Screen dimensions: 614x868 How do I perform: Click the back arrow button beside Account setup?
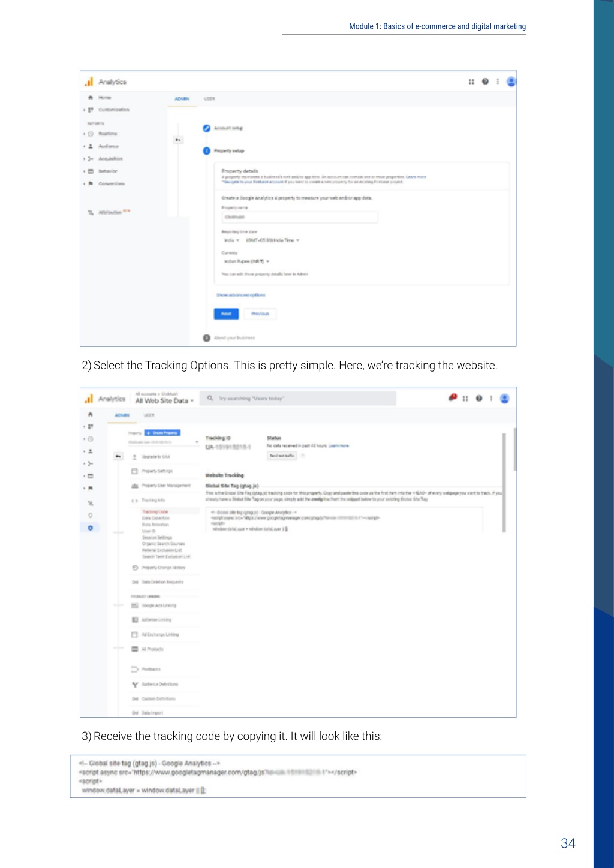[x=178, y=140]
